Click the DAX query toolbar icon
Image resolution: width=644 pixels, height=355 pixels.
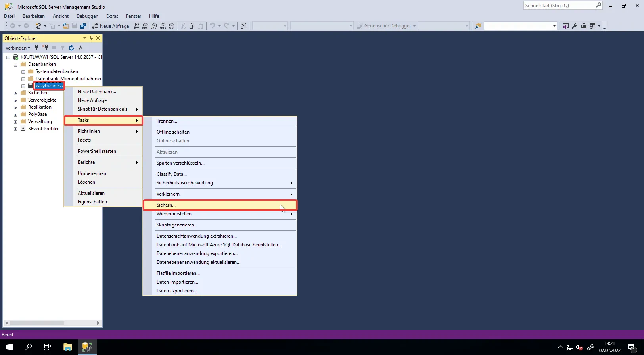(x=171, y=26)
